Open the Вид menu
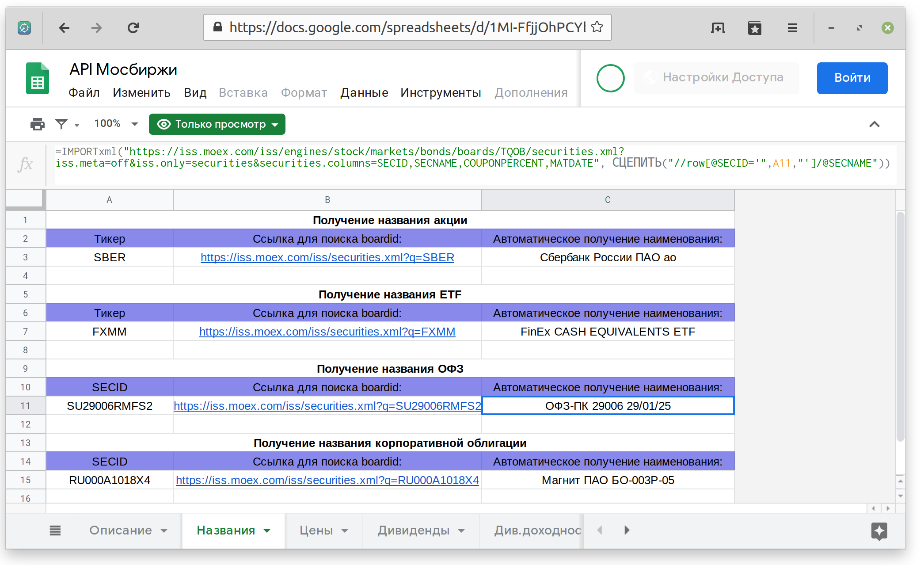Image resolution: width=924 pixels, height=565 pixels. point(195,92)
